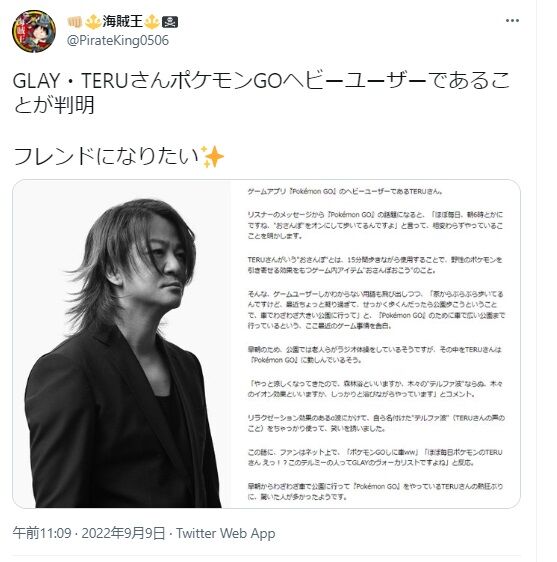Click the final paragraph beginning 早朝からわざわざ
Image resolution: width=557 pixels, height=562 pixels.
[x=375, y=491]
